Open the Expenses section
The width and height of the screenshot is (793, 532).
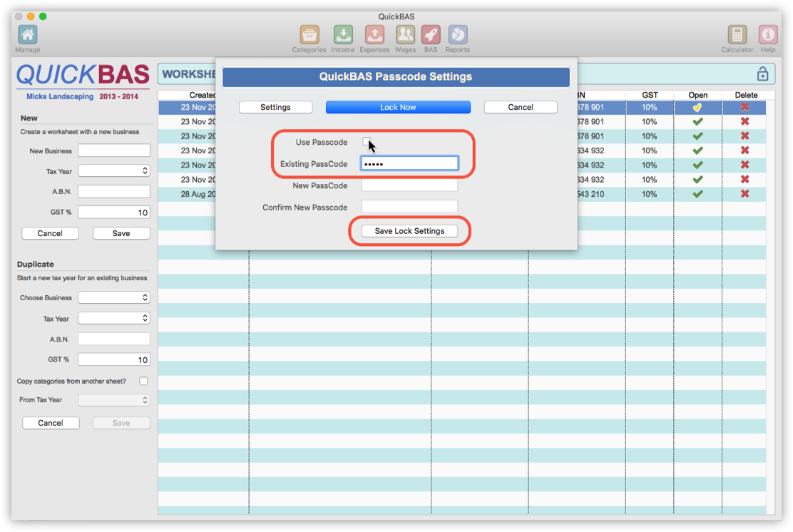click(x=374, y=34)
